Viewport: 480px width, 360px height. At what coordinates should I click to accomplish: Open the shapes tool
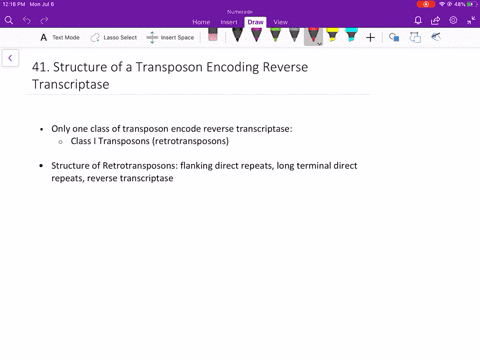[x=394, y=37]
